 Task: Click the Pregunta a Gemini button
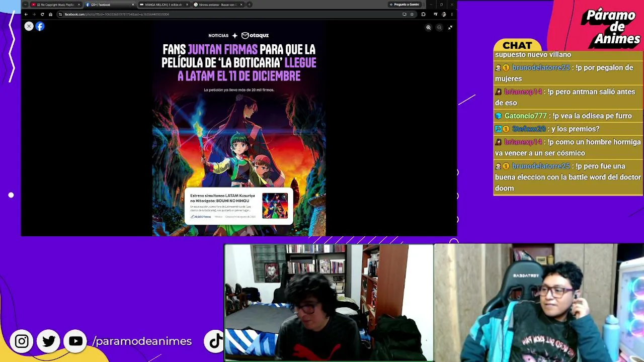(x=404, y=5)
